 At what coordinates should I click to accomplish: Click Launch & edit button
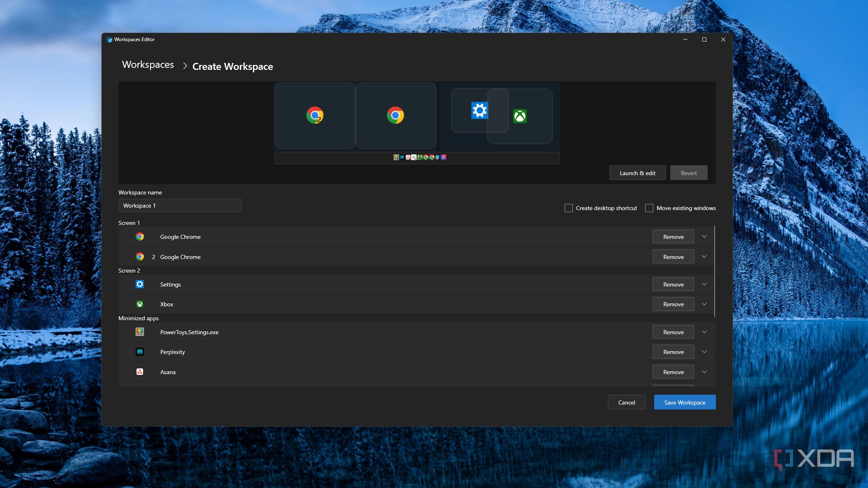click(x=637, y=173)
